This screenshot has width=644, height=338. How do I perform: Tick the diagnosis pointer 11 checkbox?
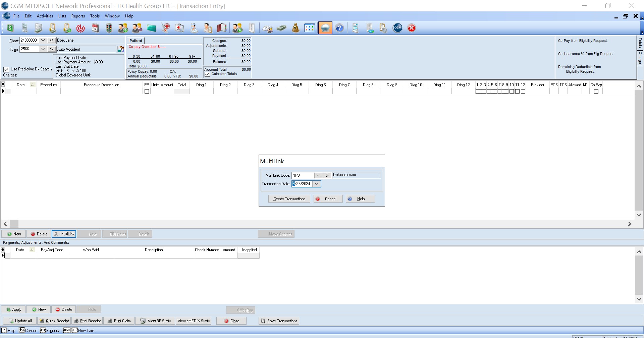(x=517, y=91)
